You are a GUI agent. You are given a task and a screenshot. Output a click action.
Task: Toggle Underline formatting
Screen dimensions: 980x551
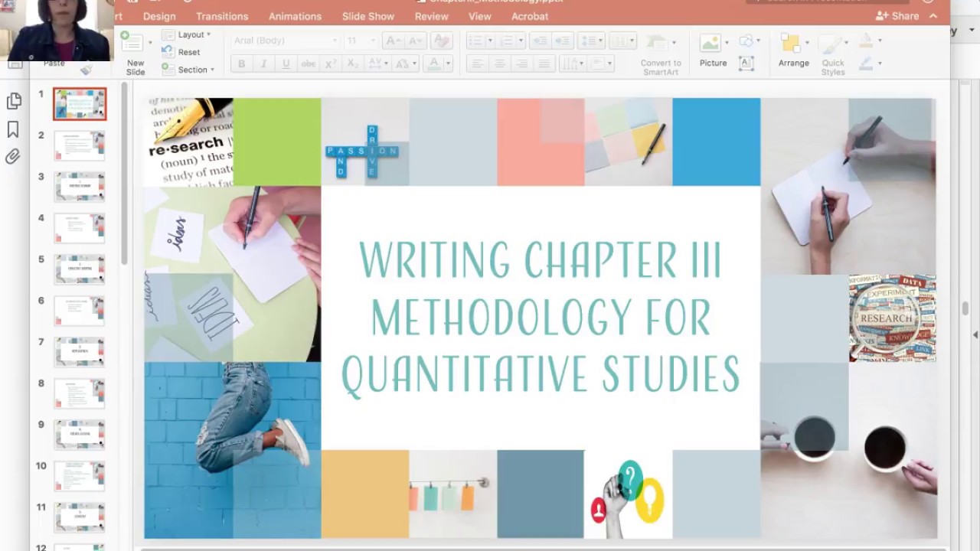pyautogui.click(x=286, y=64)
